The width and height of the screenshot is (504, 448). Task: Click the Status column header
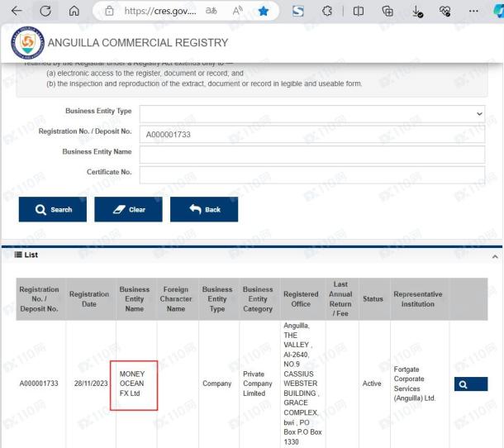tap(373, 299)
